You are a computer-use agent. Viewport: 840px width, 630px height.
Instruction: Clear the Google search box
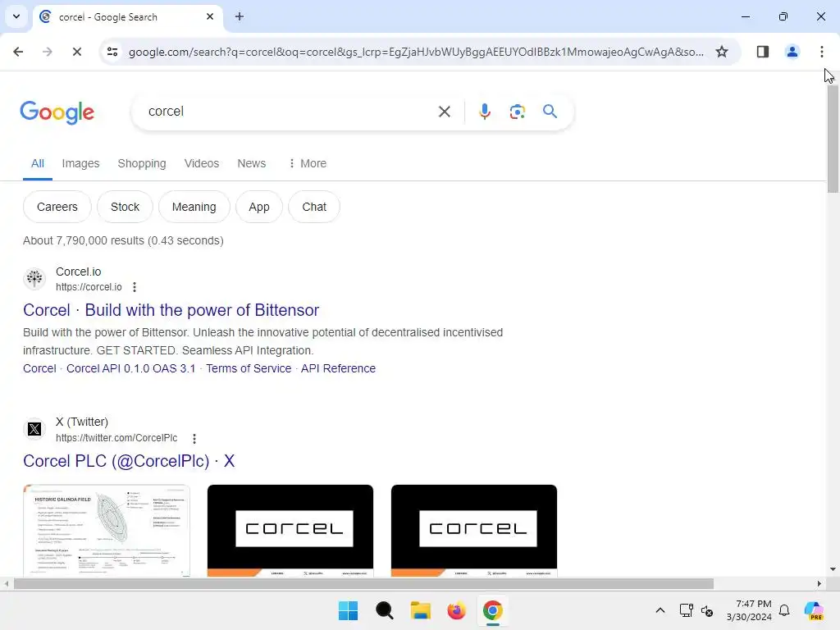tap(444, 112)
